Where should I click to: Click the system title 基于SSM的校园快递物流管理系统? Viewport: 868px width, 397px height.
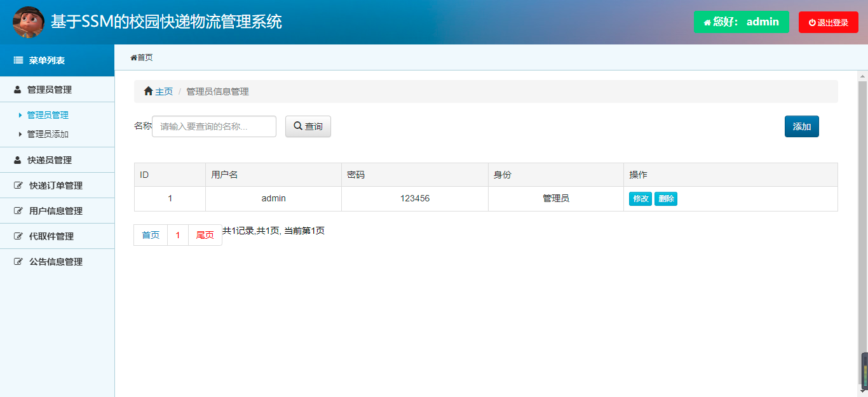[166, 22]
